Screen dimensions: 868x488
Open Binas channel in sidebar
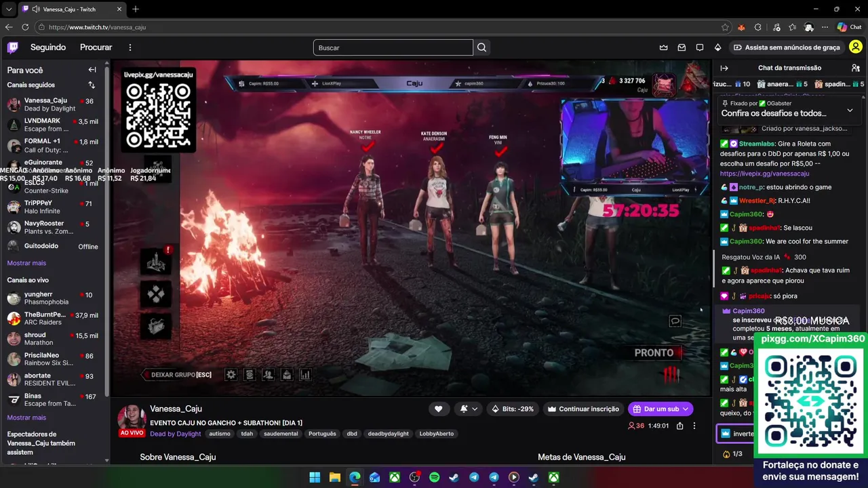[x=53, y=400]
